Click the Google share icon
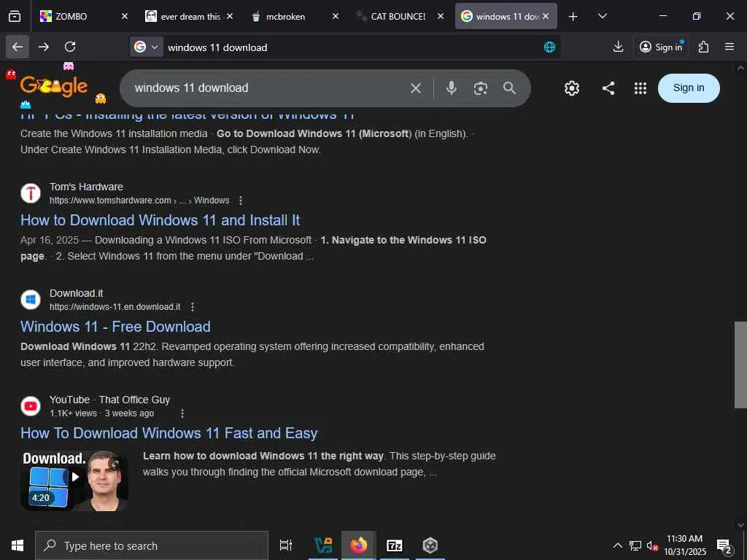 click(608, 88)
